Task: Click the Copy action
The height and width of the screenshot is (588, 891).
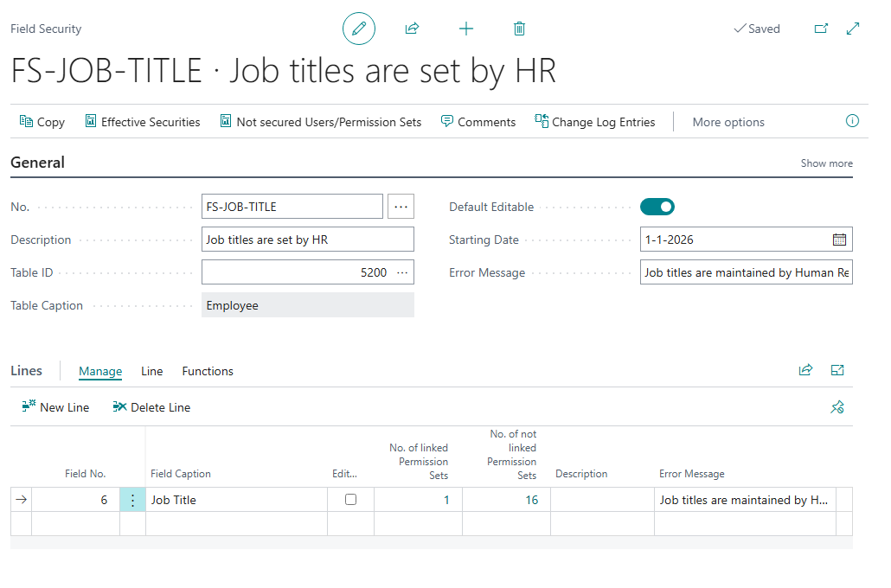Action: point(42,122)
